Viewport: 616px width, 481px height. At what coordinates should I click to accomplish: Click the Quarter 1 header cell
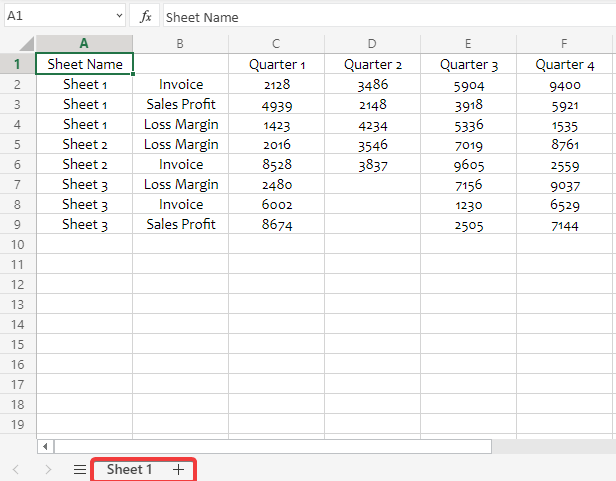[x=277, y=64]
